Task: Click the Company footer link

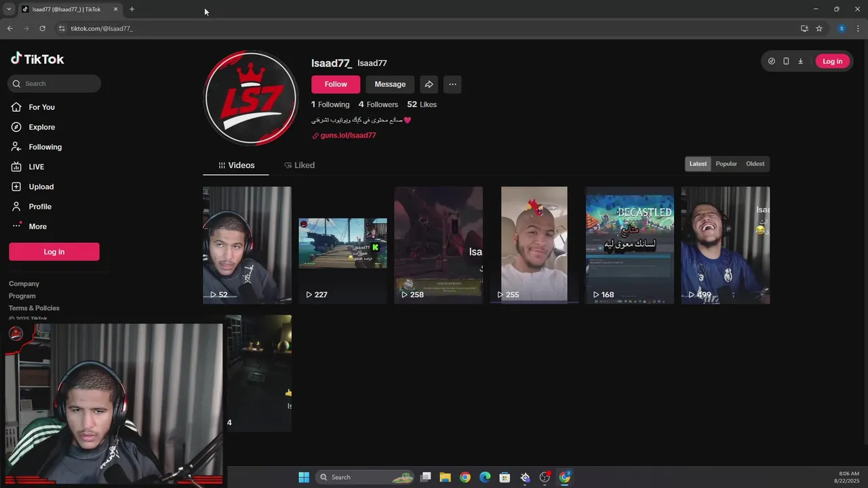Action: [x=24, y=284]
